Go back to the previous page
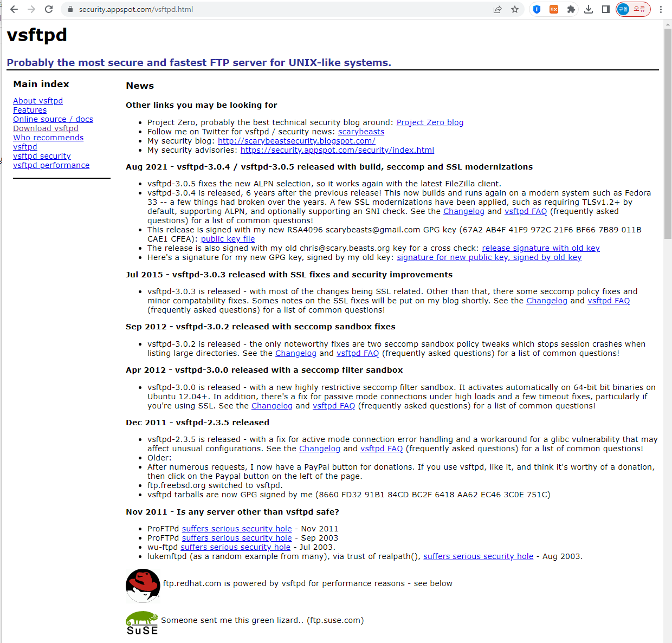Viewport: 672px width, 643px height. (x=14, y=9)
